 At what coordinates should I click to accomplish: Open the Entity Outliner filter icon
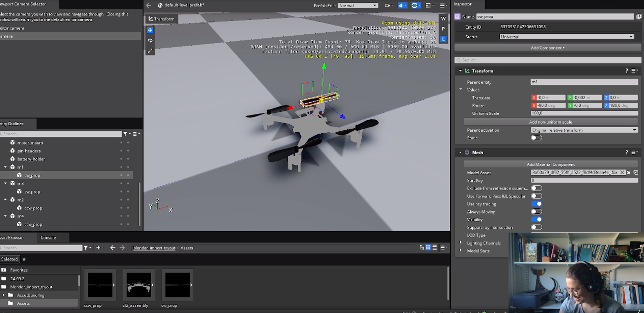click(x=125, y=134)
